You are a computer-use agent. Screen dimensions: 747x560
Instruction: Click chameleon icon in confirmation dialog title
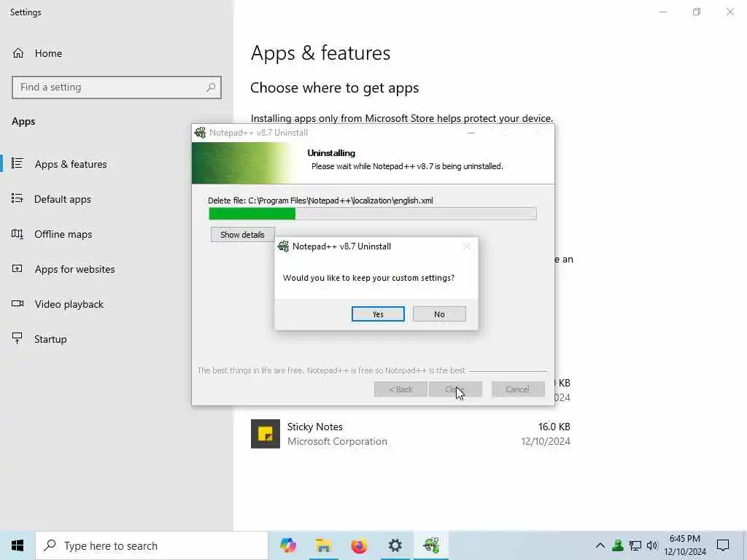tap(284, 246)
